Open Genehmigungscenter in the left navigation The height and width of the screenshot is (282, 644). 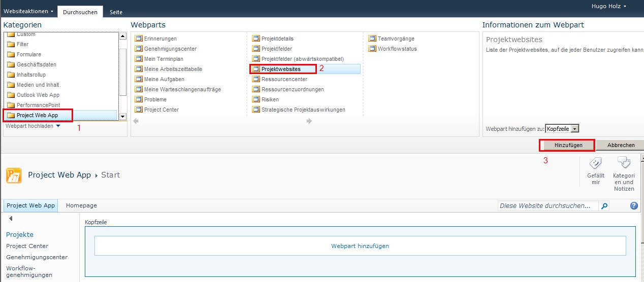tap(37, 257)
